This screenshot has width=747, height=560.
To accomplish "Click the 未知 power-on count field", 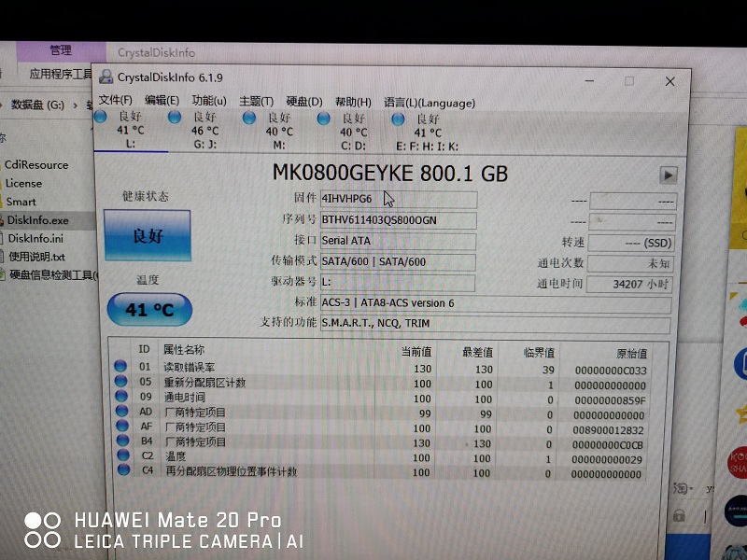I will [x=630, y=263].
